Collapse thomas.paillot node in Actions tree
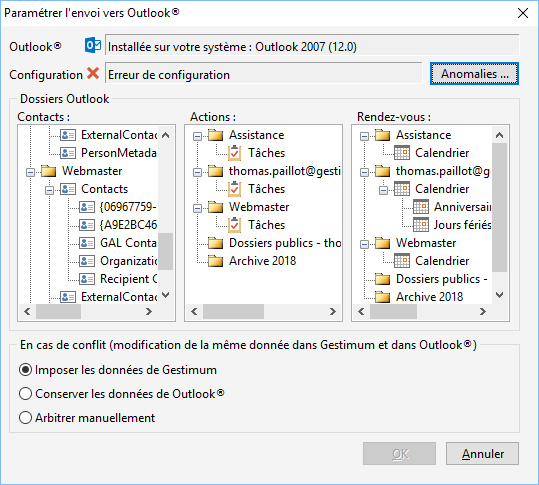Image resolution: width=539 pixels, height=485 pixels. (197, 172)
